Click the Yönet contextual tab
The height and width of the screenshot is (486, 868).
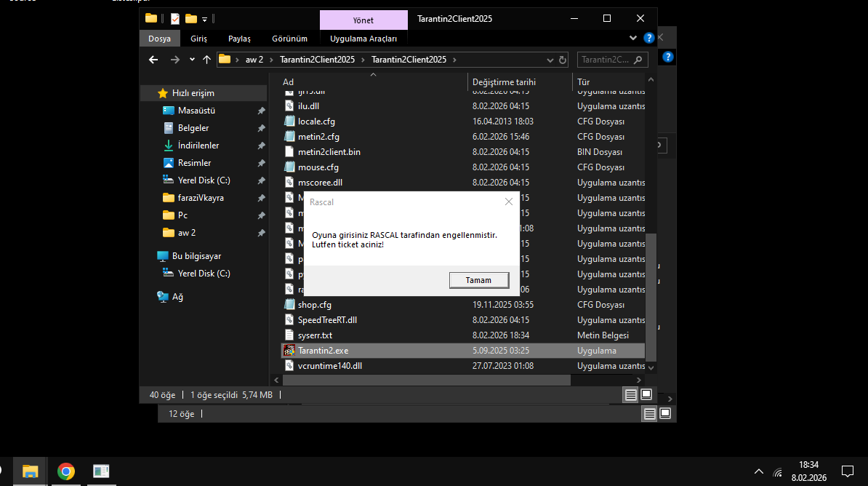[363, 20]
